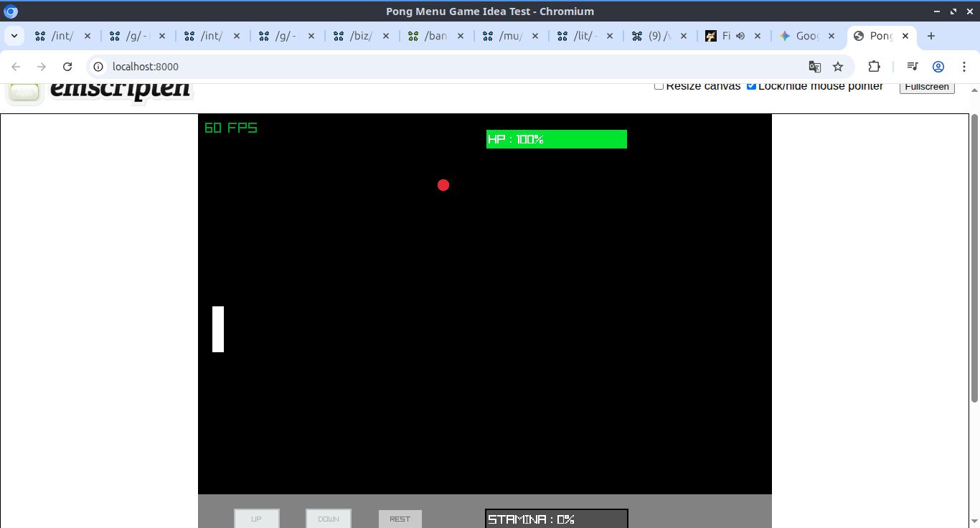Screen dimensions: 980x528
Task: Close the Chromium window
Action: [970, 11]
